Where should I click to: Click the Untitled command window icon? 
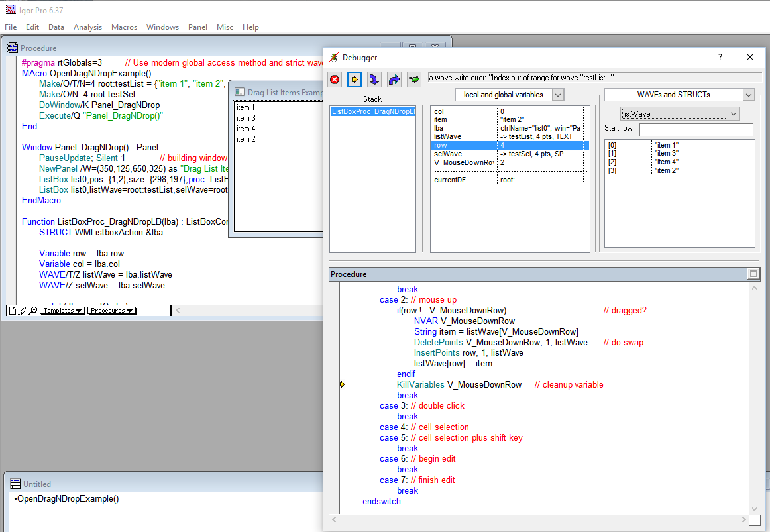click(15, 484)
